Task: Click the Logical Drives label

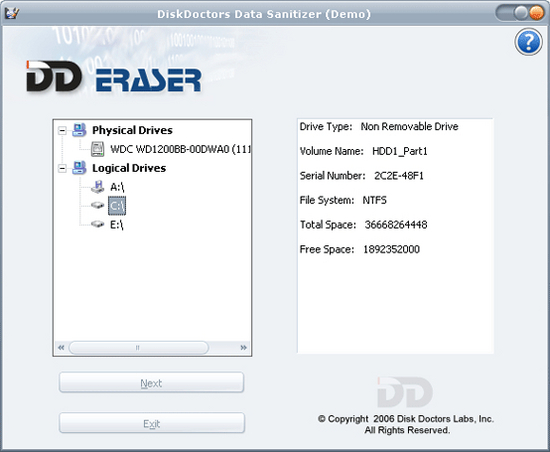Action: (x=129, y=168)
